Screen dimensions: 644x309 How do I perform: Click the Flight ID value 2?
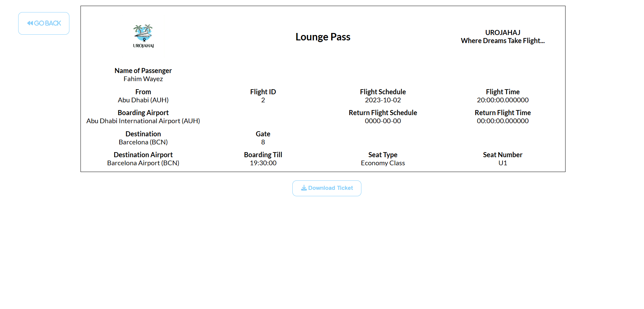click(263, 100)
